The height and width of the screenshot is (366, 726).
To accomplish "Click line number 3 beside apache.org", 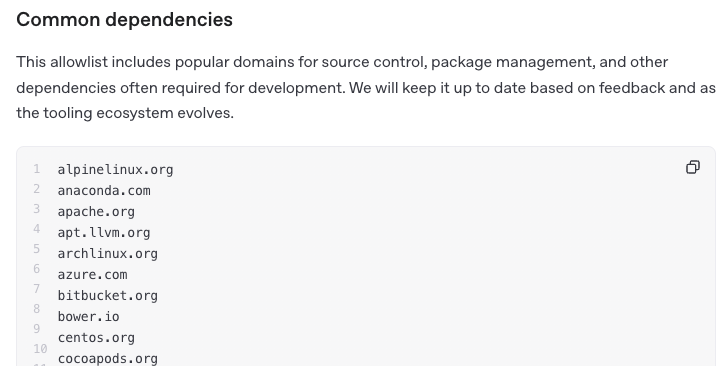I will (x=37, y=209).
